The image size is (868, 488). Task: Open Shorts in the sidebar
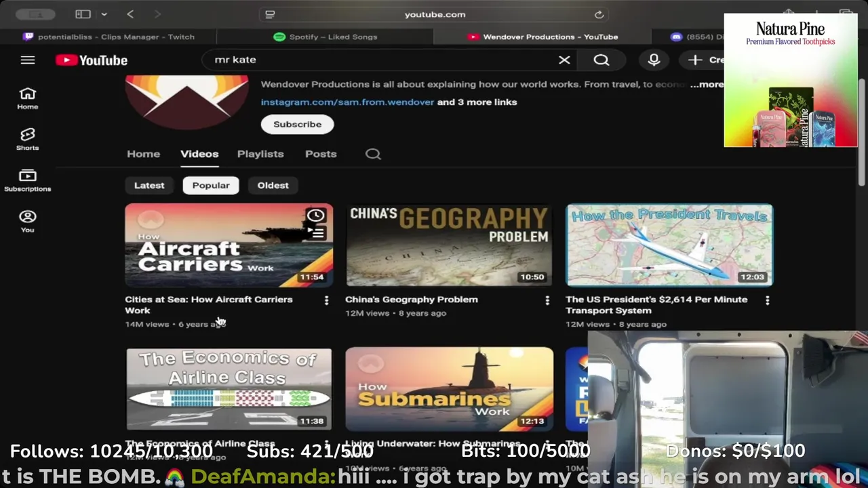(x=28, y=140)
